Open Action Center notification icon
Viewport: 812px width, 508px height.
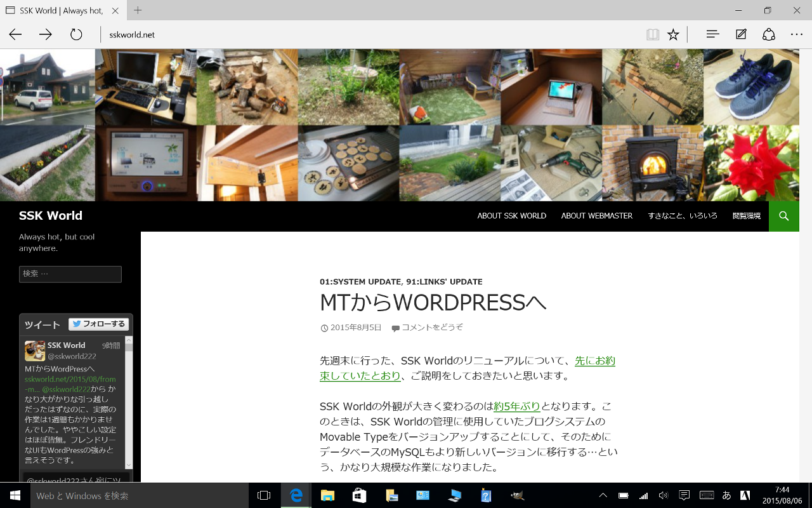[x=684, y=495]
